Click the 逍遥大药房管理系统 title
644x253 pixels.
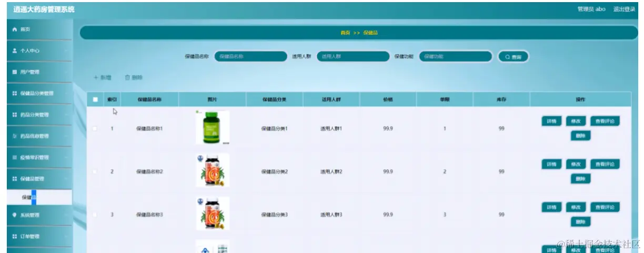[44, 9]
